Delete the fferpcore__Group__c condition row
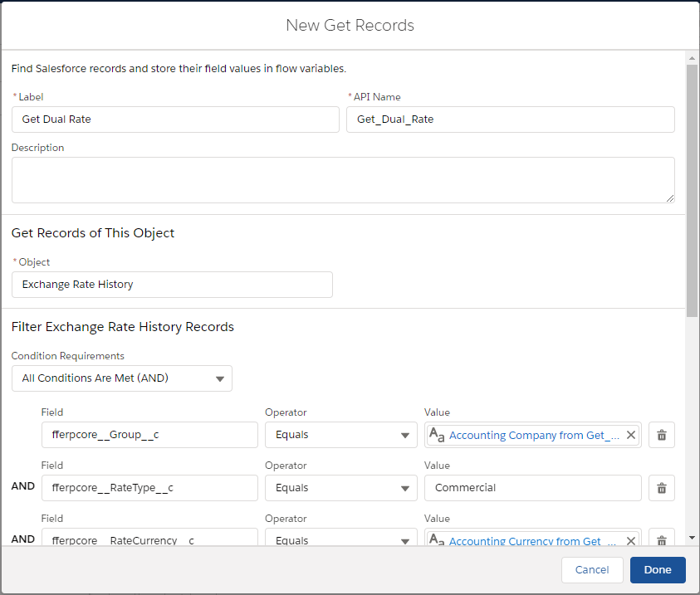Screen dimensions: 700x595 pyautogui.click(x=662, y=435)
